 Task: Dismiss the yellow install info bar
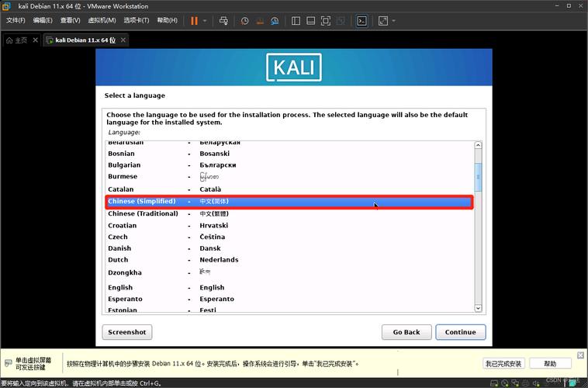[x=580, y=355]
